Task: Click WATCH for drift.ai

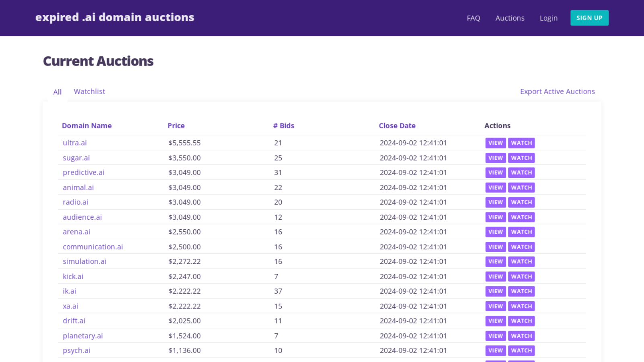Action: coord(521,321)
